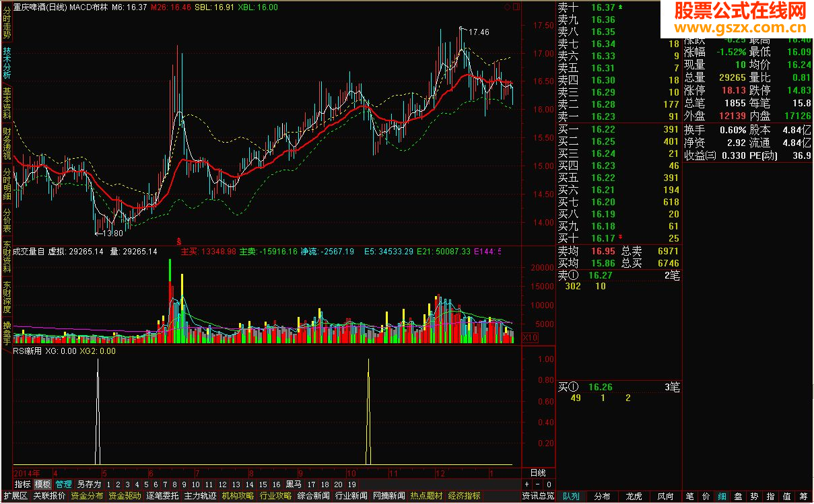This screenshot has width=814, height=504.
Task: Click the 13.80 low price label
Action: pyautogui.click(x=112, y=233)
